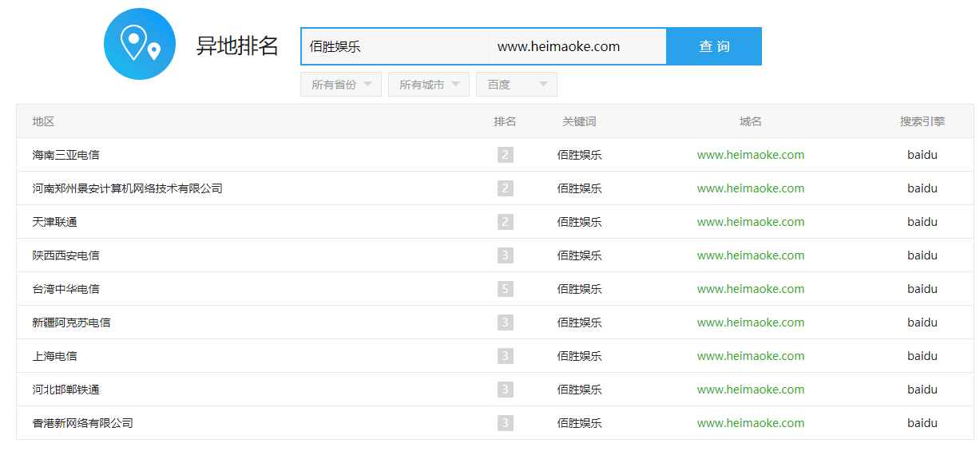This screenshot has height=459, width=980.
Task: Click rank badge 2 for 河南郑州景安 row
Action: tap(505, 188)
